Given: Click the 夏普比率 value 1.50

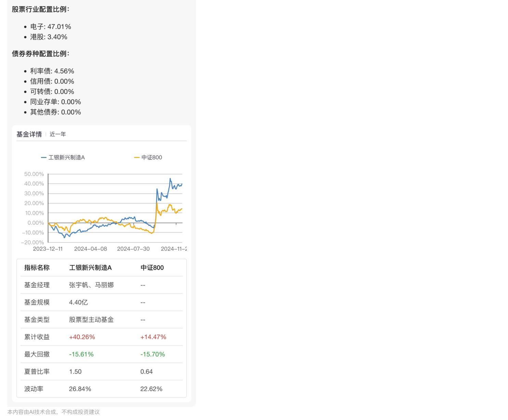Looking at the screenshot, I should pos(75,371).
